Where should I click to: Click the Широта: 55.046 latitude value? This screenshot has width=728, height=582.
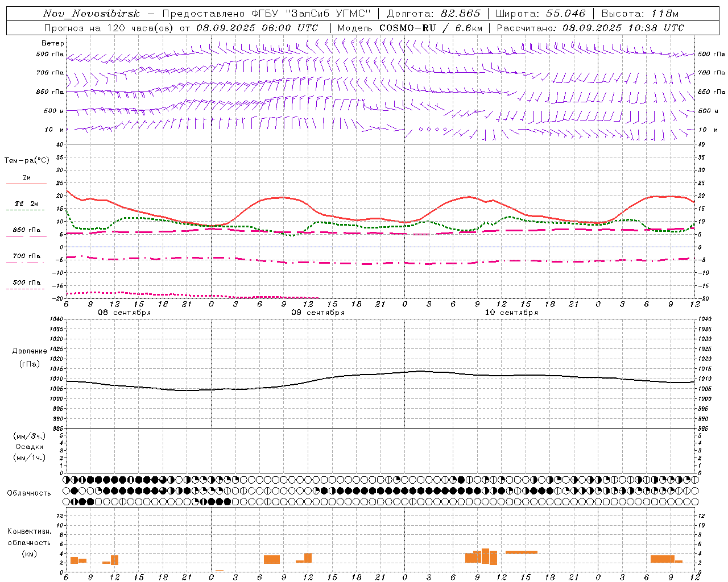tap(540, 14)
